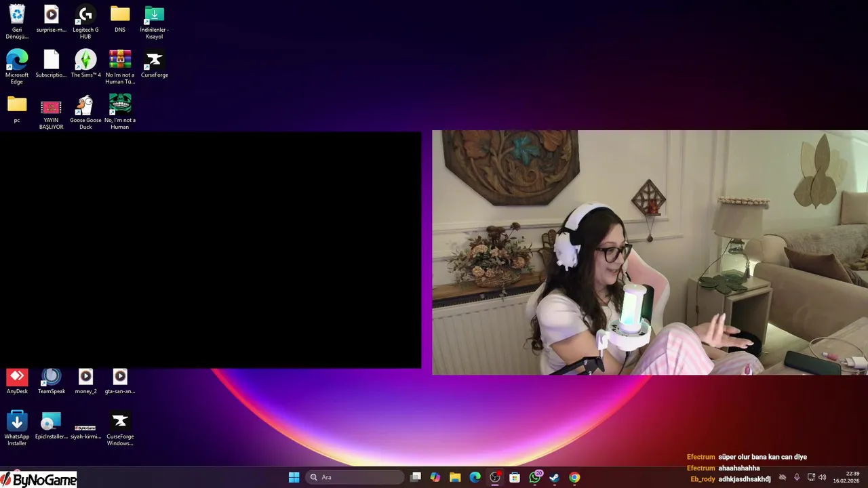
Task: Open Microsoft Store from the taskbar
Action: 515,477
